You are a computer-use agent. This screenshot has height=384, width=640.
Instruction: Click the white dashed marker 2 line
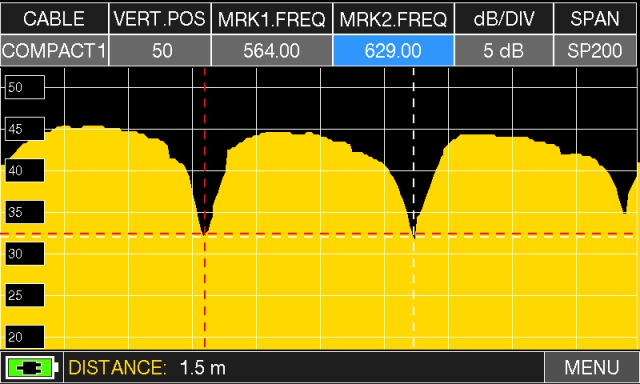(413, 208)
